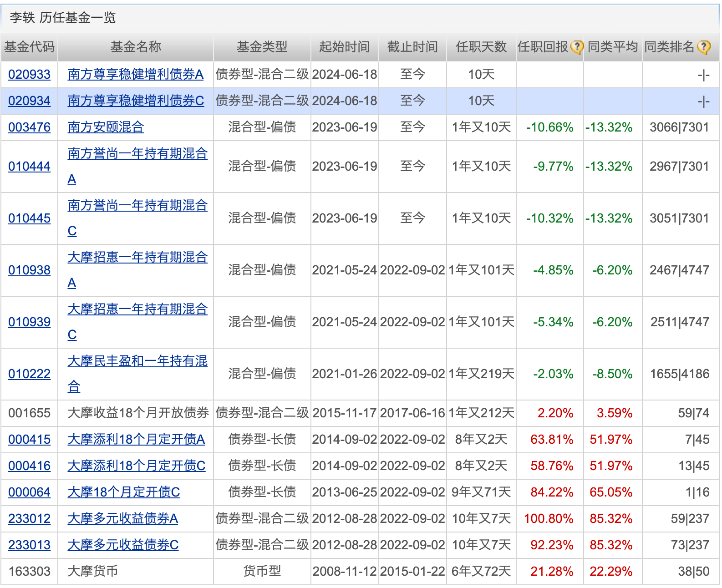
Task: Click the 同类平均 column header
Action: coord(612,47)
